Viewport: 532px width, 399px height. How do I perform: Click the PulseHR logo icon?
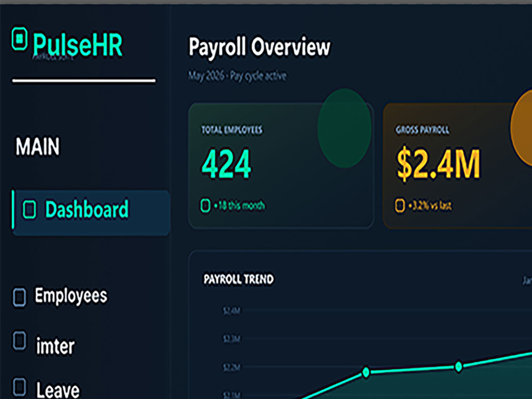click(19, 39)
